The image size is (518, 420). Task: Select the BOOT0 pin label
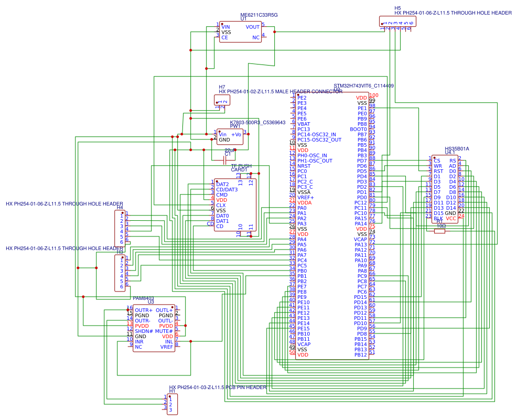(x=359, y=129)
